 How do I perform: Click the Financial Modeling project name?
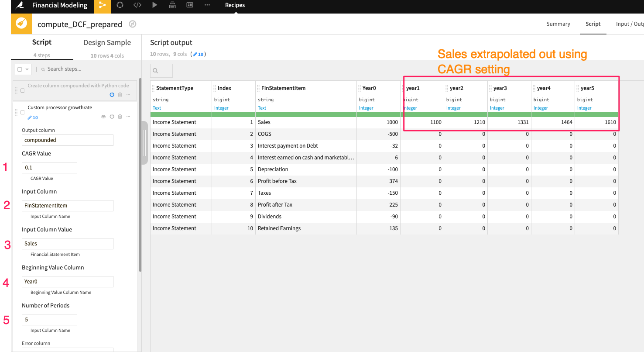(x=60, y=5)
